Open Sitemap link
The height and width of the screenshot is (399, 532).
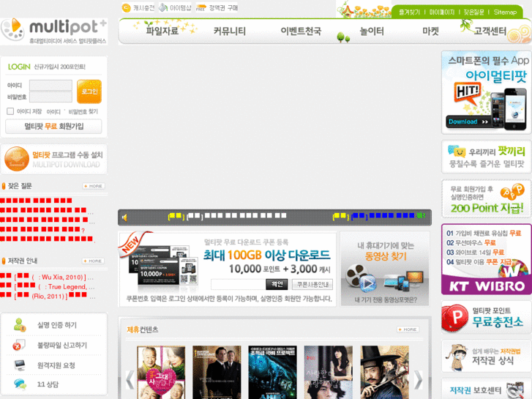click(505, 12)
